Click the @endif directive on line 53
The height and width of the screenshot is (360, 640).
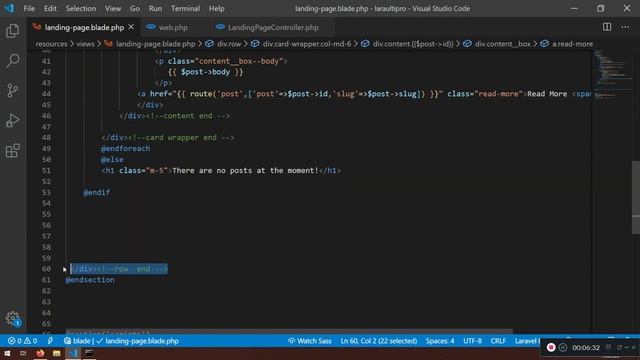click(x=97, y=192)
